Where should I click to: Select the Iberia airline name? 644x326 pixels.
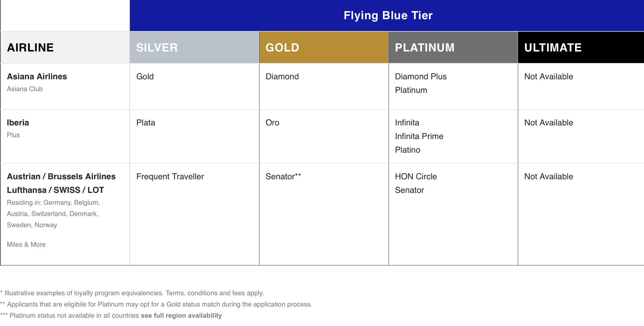[x=18, y=123]
